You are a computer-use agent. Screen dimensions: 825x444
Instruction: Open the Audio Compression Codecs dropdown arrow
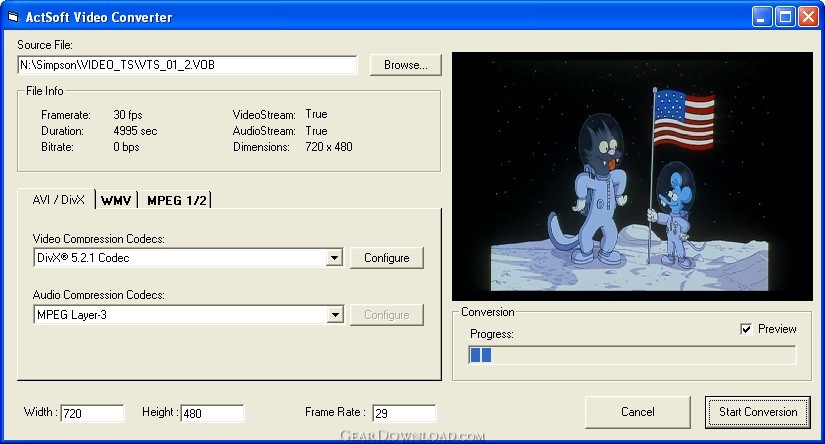click(x=335, y=315)
